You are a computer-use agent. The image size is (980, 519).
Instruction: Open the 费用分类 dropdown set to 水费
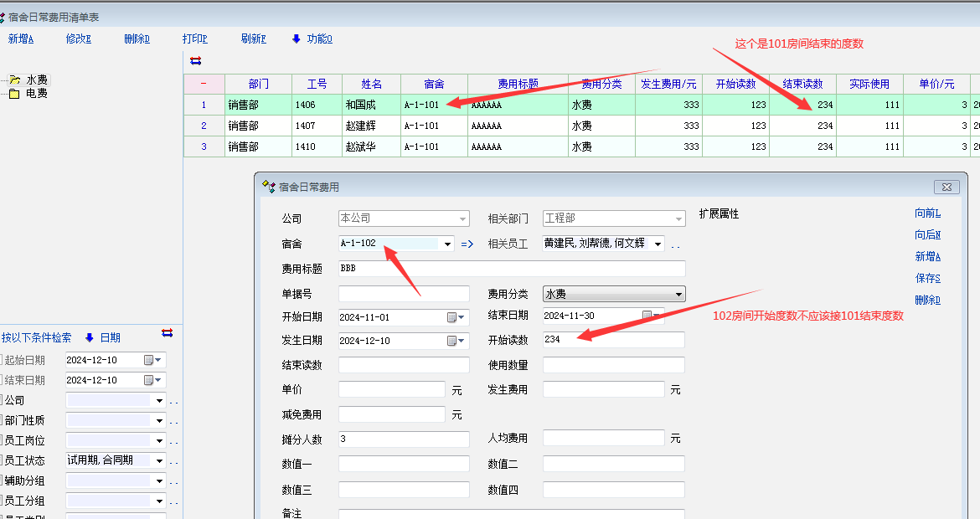coord(678,295)
